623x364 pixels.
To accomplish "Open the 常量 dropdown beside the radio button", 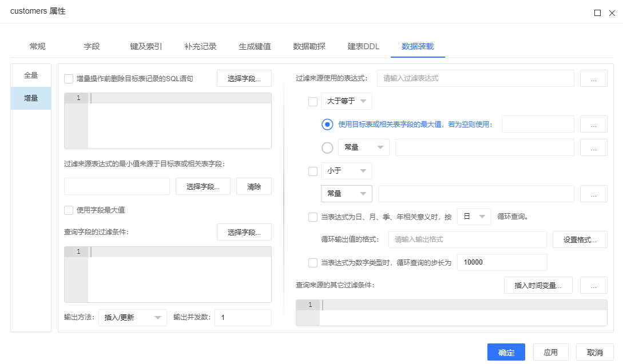I will (363, 147).
